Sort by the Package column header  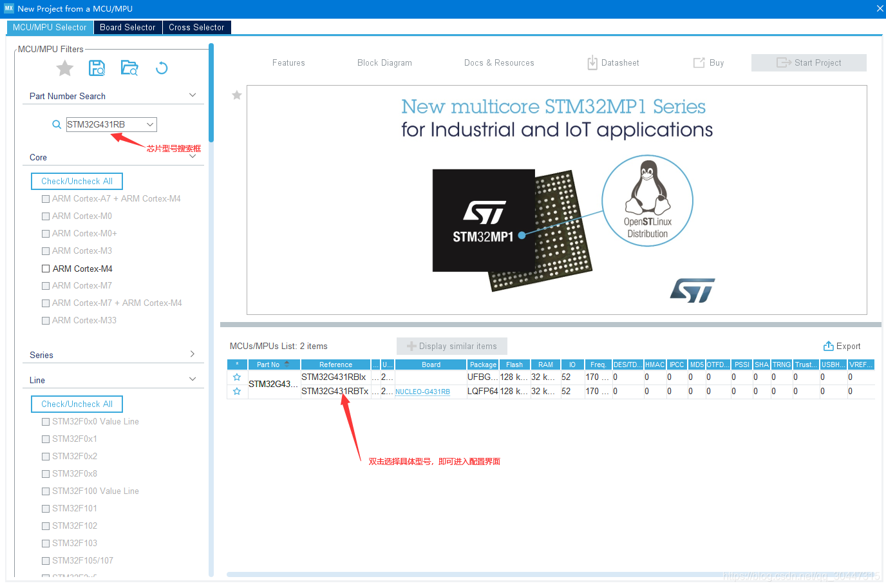483,365
